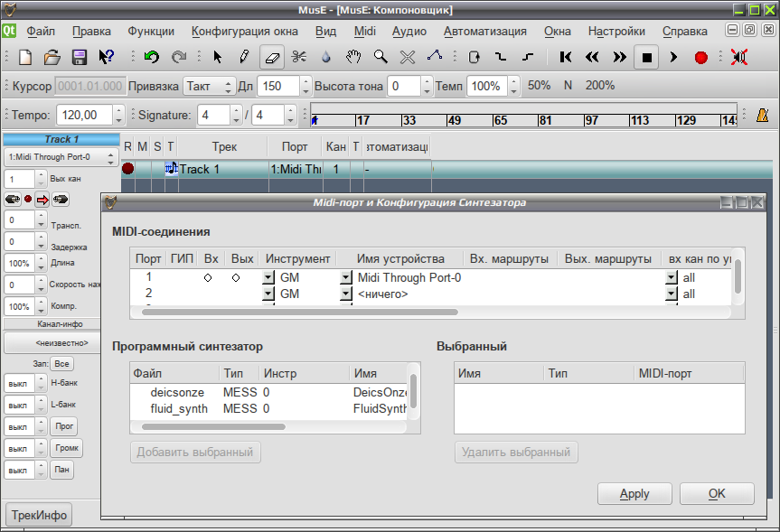This screenshot has width=780, height=532.
Task: Open instrument dropdown for port 2
Action: 268,294
